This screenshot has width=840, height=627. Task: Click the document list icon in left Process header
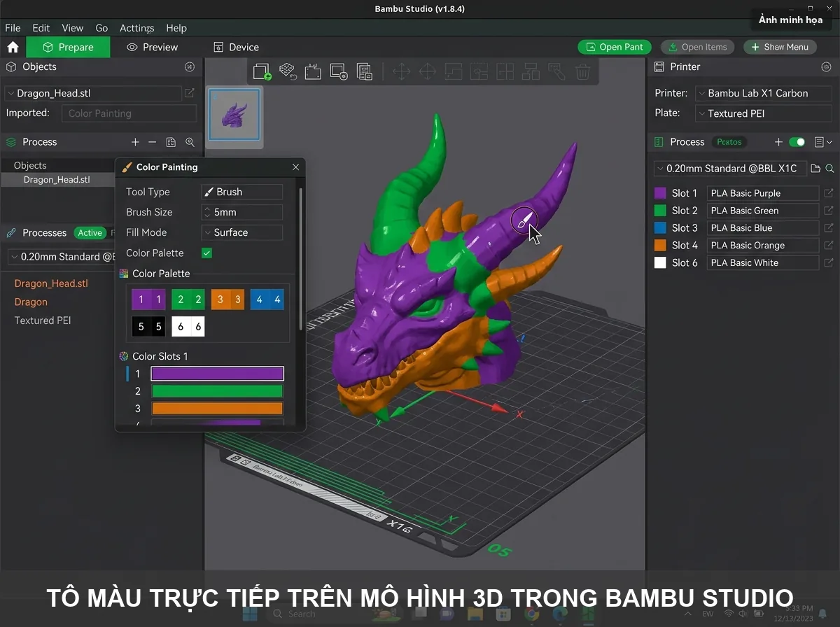tap(171, 142)
